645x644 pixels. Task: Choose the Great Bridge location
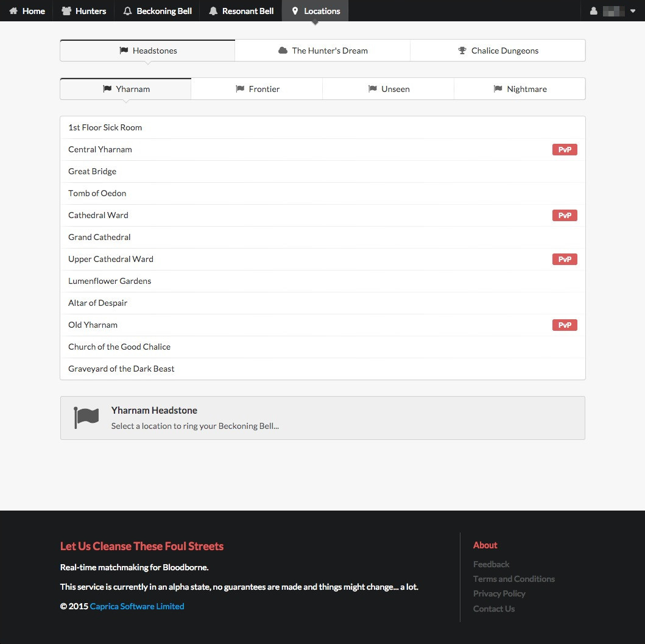point(323,171)
